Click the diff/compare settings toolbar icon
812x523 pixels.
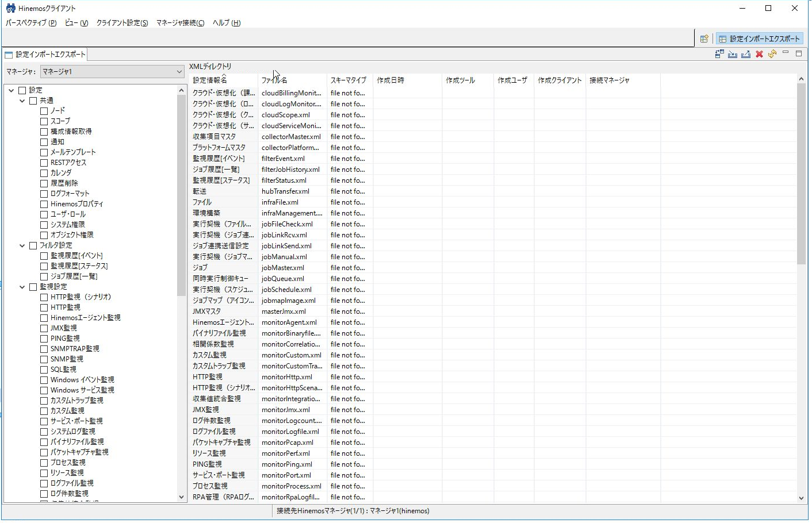click(719, 53)
